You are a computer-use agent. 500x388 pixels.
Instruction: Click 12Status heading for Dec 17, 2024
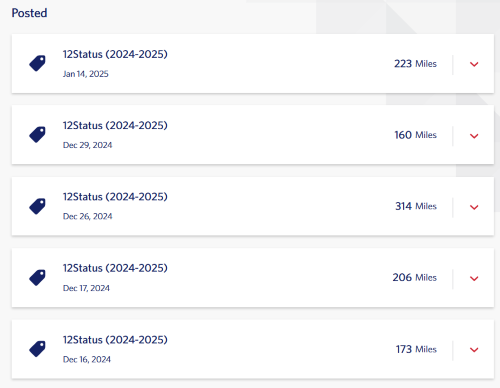[115, 268]
